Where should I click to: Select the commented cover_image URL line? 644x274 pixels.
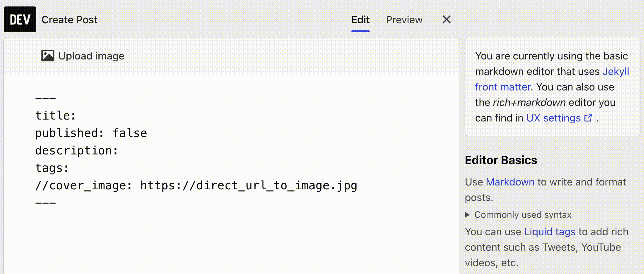pyautogui.click(x=196, y=185)
